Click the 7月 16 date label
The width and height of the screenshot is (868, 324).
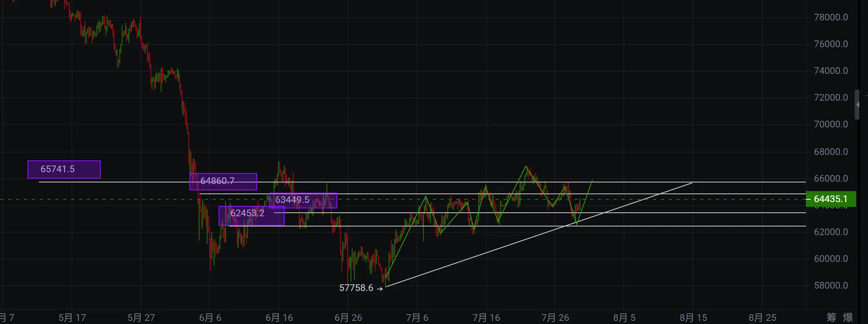coord(486,318)
